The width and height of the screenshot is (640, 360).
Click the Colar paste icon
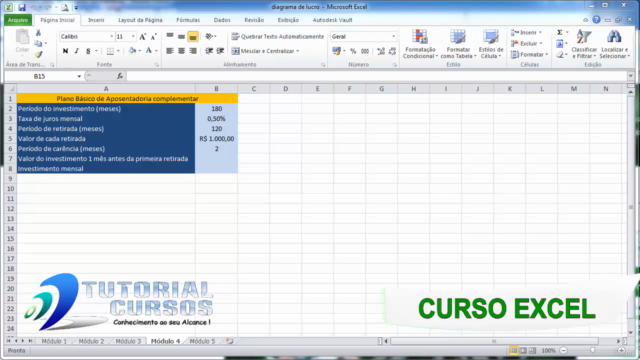(x=22, y=42)
